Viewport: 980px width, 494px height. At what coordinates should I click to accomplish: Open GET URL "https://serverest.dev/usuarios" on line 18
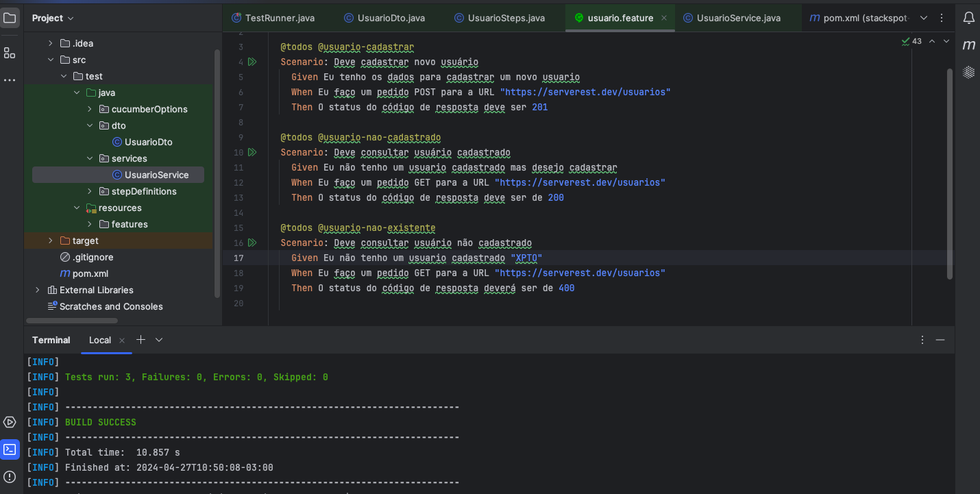pyautogui.click(x=580, y=273)
